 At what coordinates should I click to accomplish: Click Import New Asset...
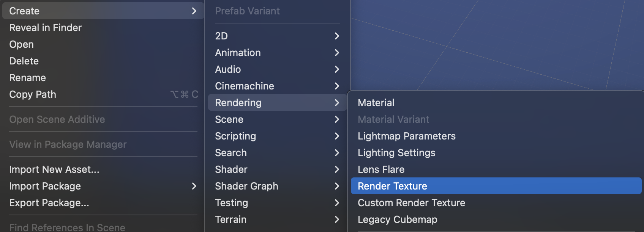(54, 169)
